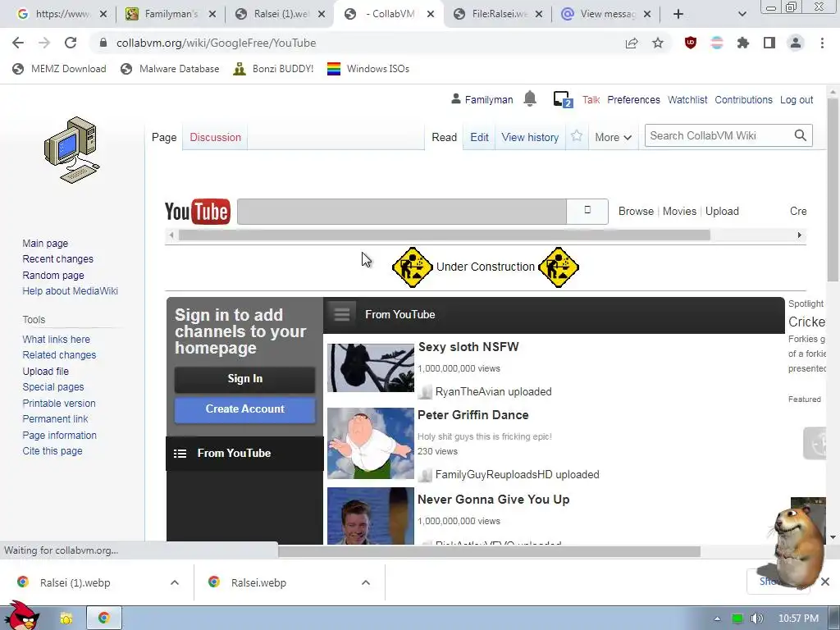Click the Create Account button
This screenshot has width=840, height=630.
244,409
